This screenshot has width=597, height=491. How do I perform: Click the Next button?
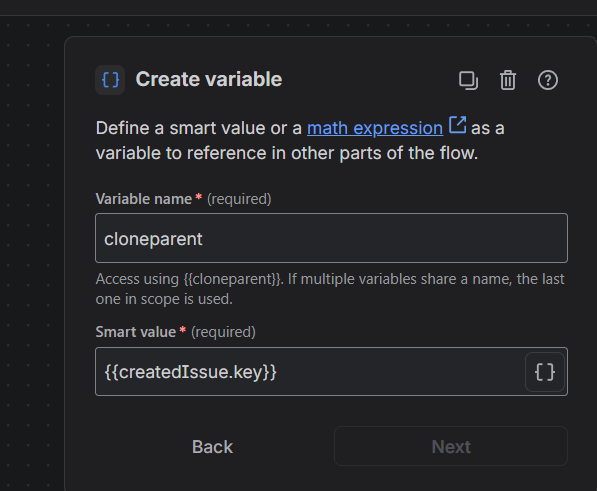451,446
